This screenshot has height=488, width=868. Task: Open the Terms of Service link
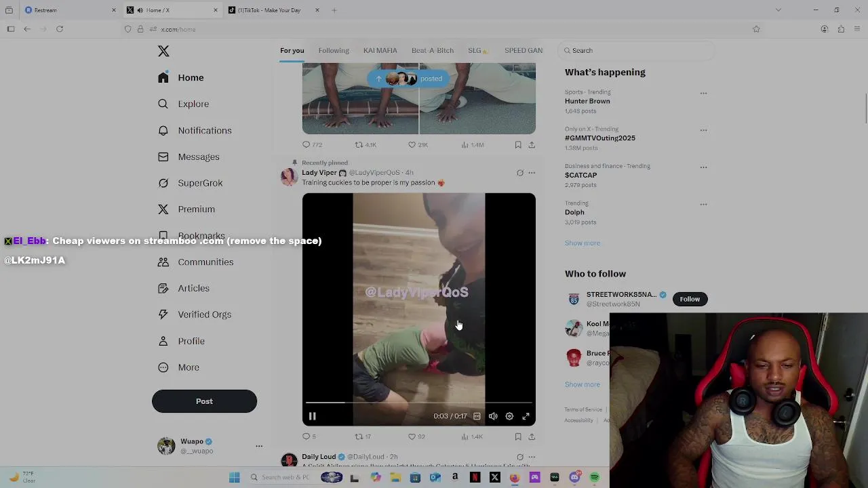pos(583,409)
